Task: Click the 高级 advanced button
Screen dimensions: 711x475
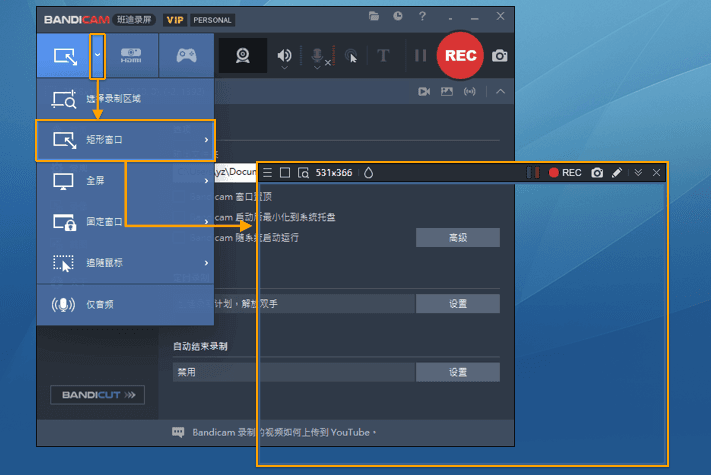Action: [x=458, y=238]
